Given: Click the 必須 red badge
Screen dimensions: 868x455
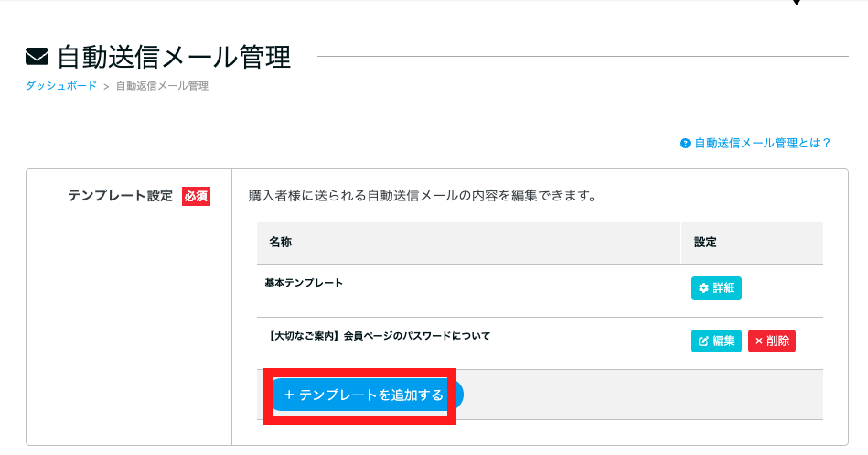Looking at the screenshot, I should pos(196,196).
